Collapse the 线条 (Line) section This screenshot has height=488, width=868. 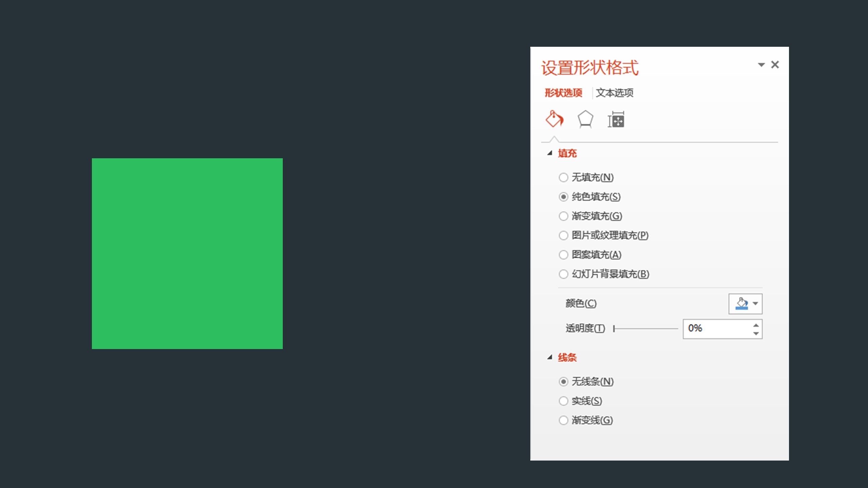[x=550, y=358]
